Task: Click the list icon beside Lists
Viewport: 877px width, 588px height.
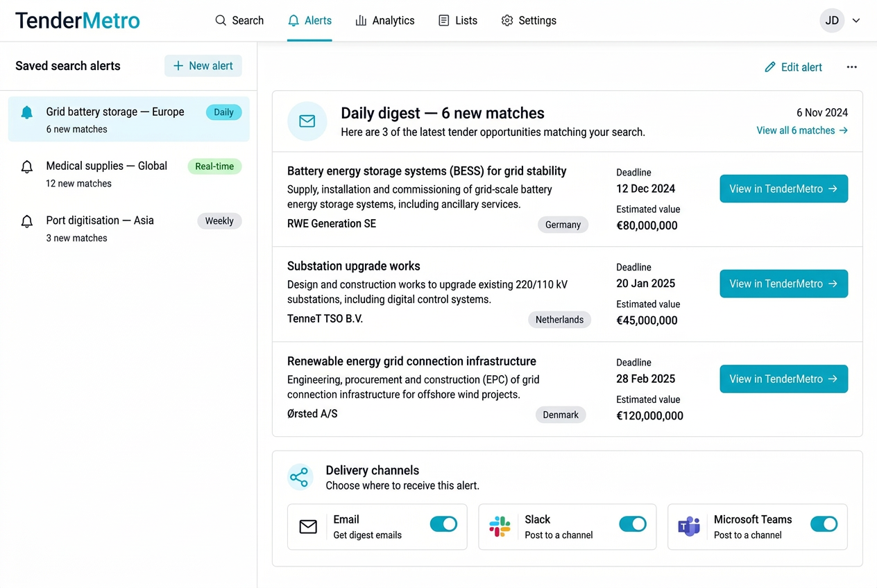Action: (x=444, y=21)
